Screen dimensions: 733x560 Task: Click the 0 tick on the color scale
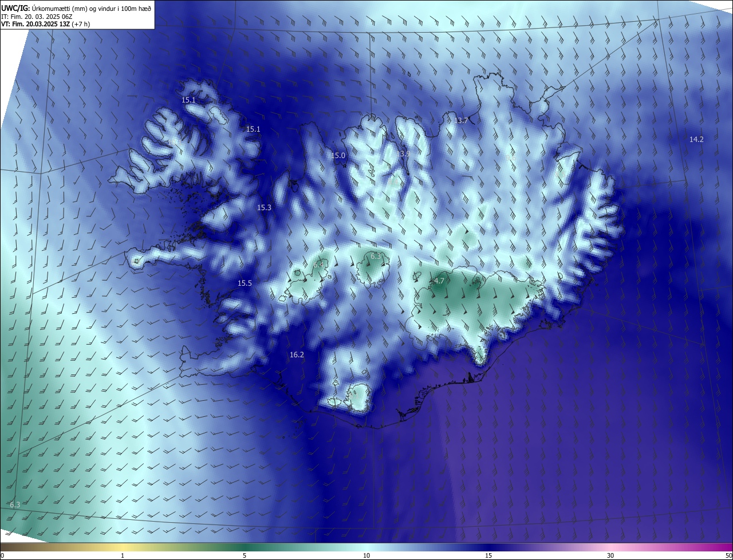coord(2,555)
